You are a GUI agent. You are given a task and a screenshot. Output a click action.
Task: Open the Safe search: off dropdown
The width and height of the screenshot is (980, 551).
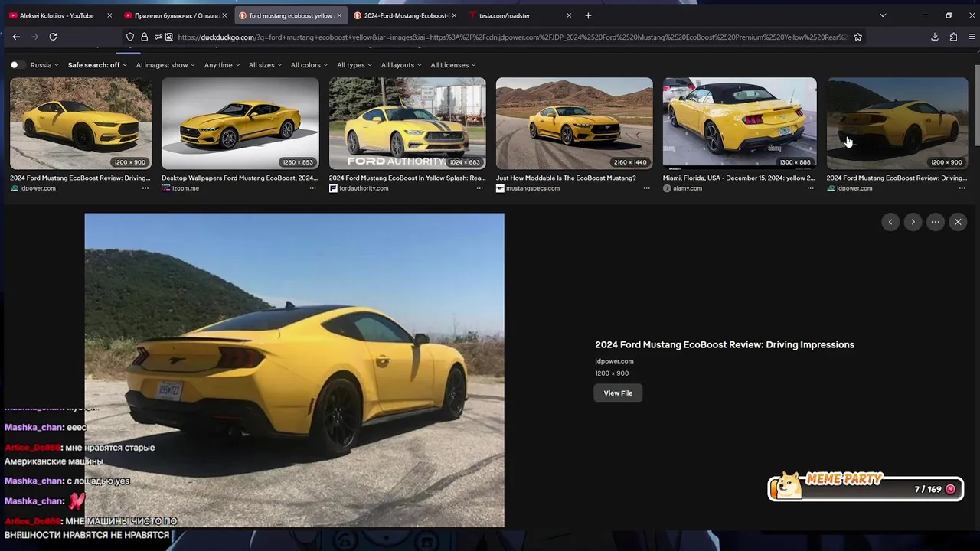97,65
